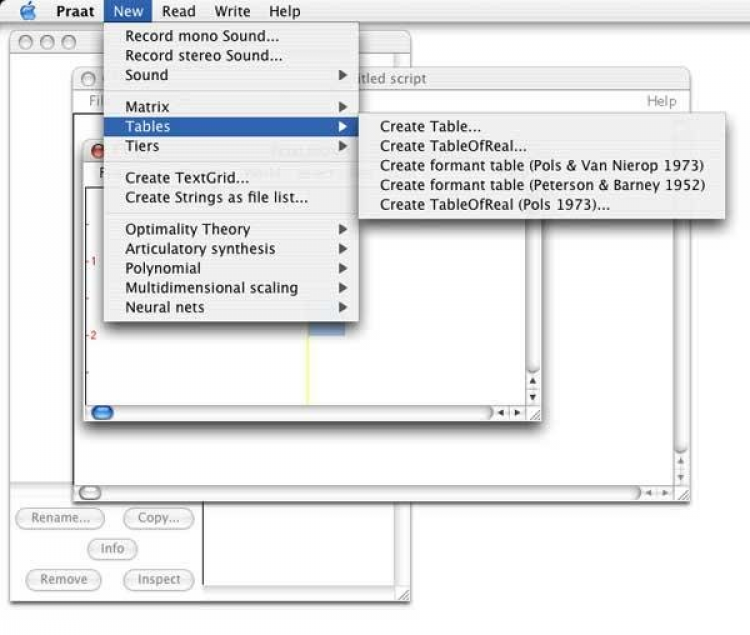This screenshot has height=635, width=750.
Task: Open the Write menu
Action: pos(232,11)
